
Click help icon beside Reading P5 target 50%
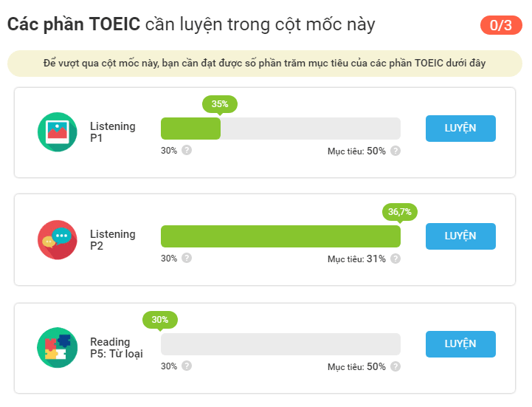(395, 366)
